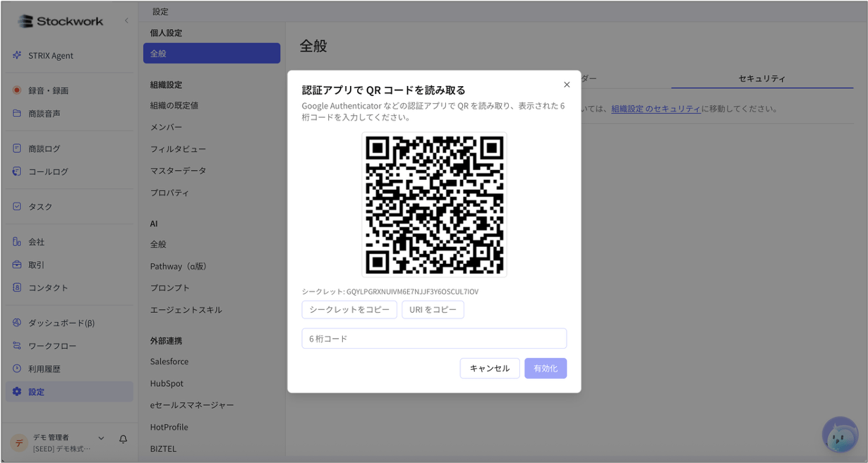Click the コールログ icon
This screenshot has height=463, width=868.
tap(17, 171)
